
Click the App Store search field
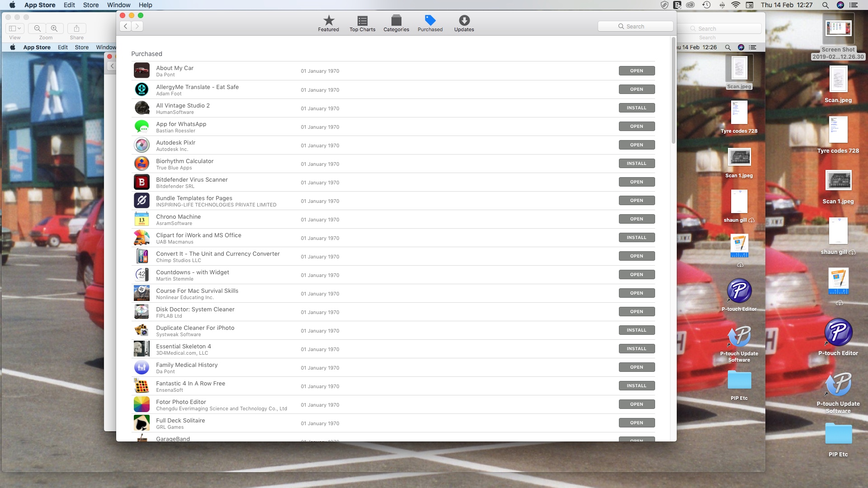pos(635,27)
